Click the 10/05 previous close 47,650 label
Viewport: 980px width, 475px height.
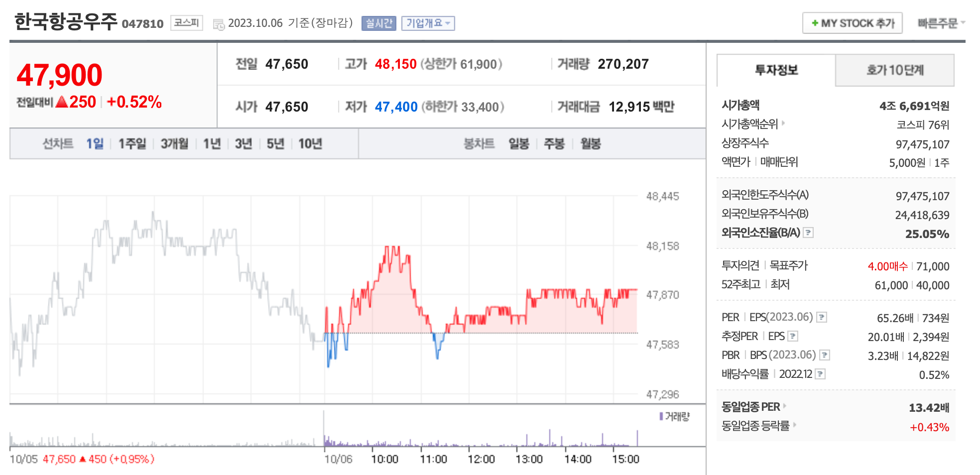82,459
